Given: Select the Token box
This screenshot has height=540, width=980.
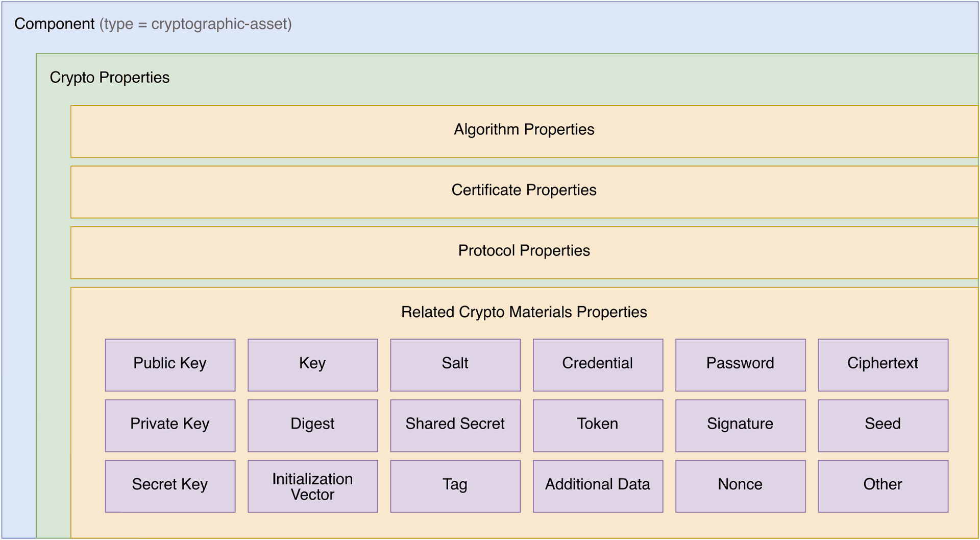Looking at the screenshot, I should pyautogui.click(x=598, y=425).
